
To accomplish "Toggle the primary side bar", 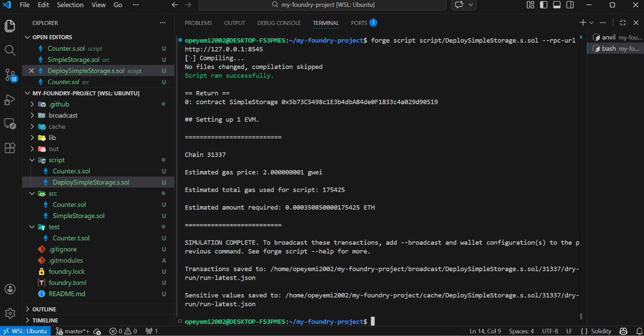I will pyautogui.click(x=543, y=5).
